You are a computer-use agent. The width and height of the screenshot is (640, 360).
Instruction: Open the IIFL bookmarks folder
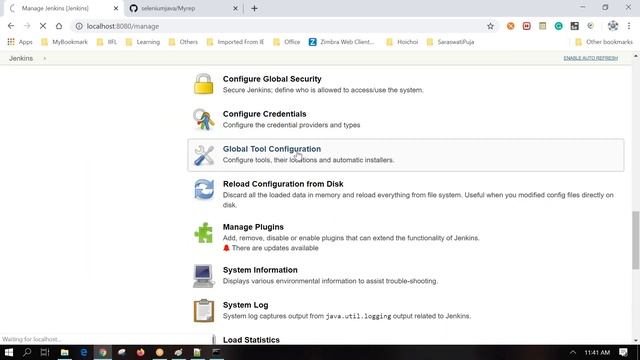point(107,42)
